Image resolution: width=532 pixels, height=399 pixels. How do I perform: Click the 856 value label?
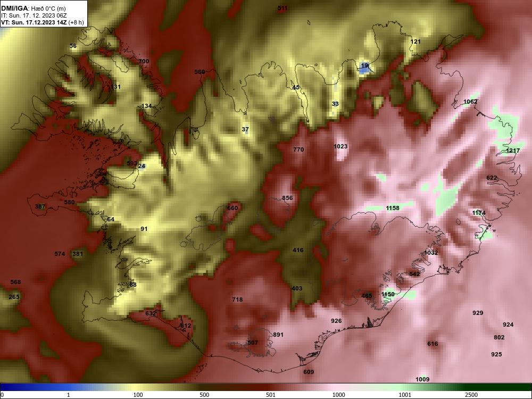(287, 198)
